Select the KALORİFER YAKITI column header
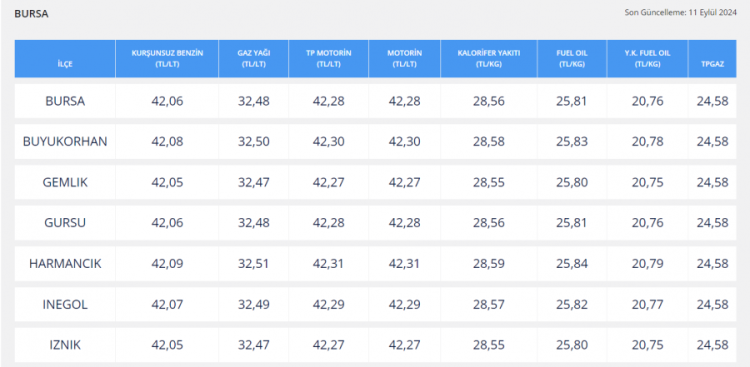 click(x=489, y=59)
